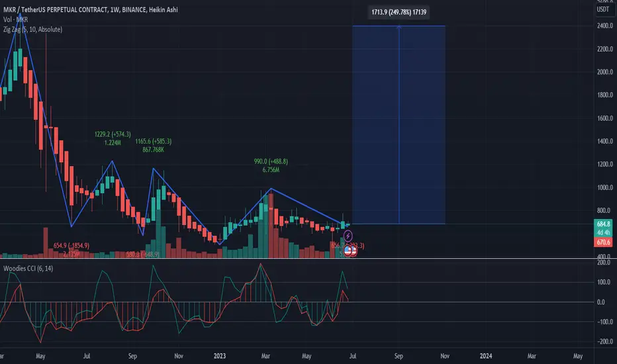Click the USDT currency label on price axis
Viewport: 617px width, 364px height.
pyautogui.click(x=603, y=9)
